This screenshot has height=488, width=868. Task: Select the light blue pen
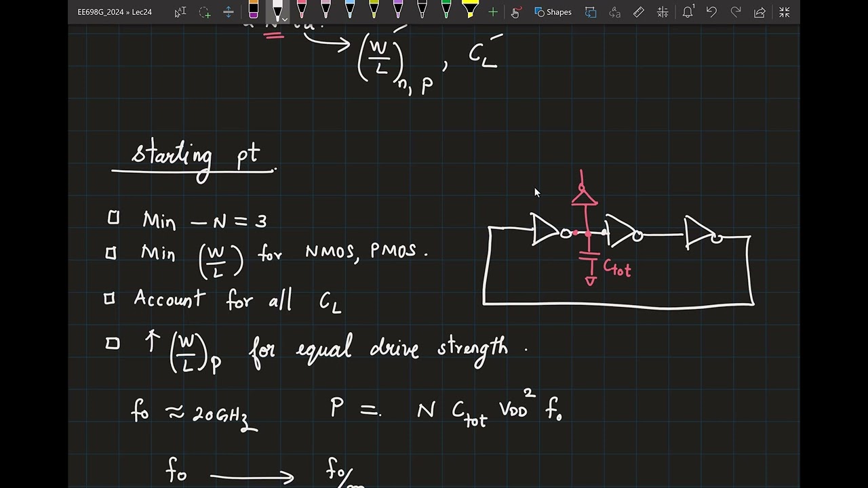point(350,9)
